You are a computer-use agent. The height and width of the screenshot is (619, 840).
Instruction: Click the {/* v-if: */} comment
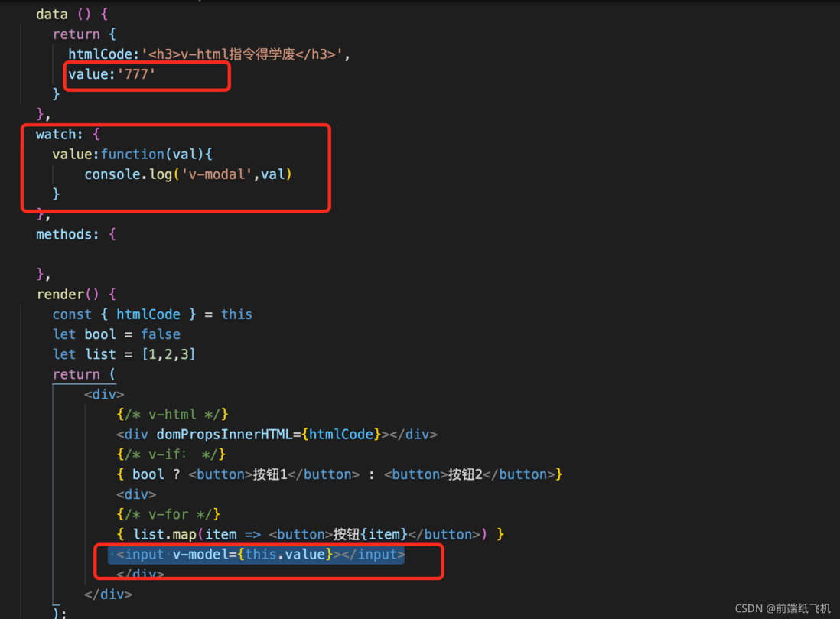click(x=171, y=454)
